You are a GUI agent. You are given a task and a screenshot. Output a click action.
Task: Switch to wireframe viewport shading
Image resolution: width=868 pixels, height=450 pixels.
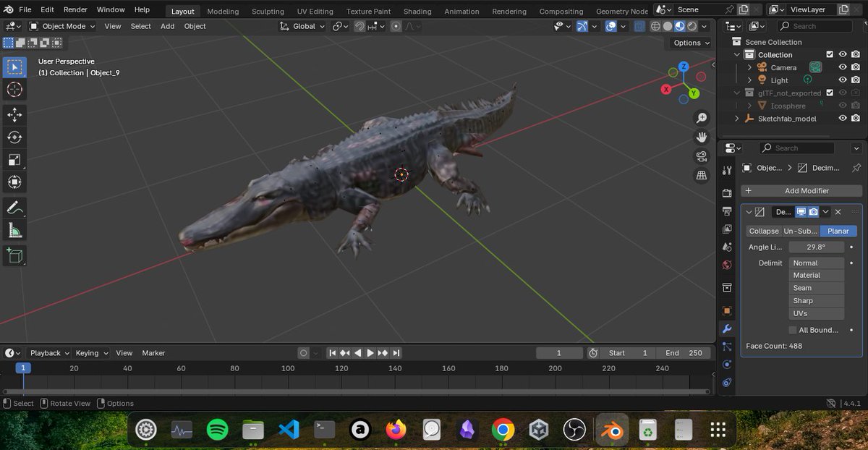tap(655, 26)
